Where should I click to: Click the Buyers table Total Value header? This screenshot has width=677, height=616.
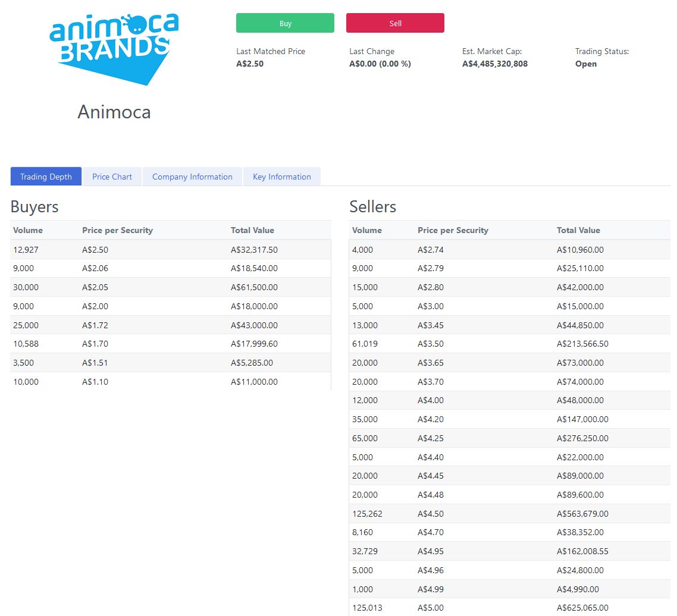click(253, 230)
